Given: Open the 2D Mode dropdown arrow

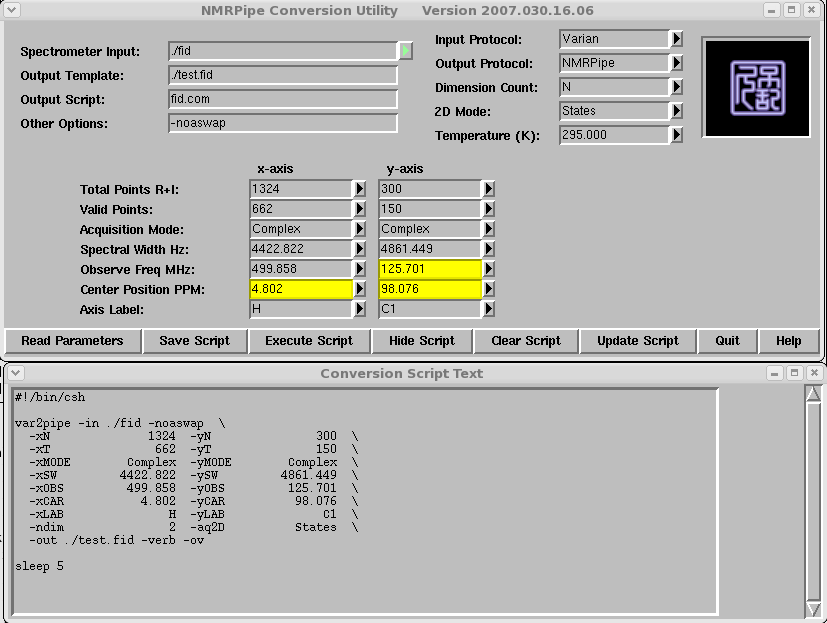Looking at the screenshot, I should point(676,111).
